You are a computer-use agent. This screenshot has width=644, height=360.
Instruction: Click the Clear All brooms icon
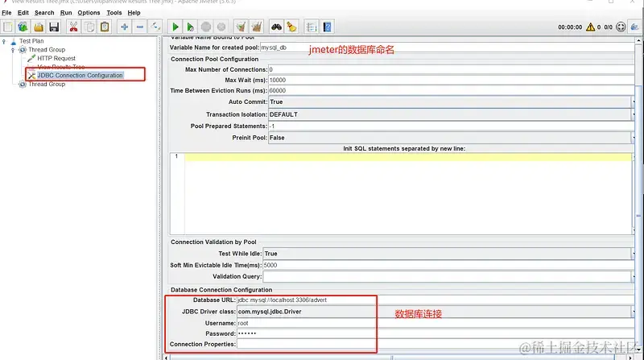[x=257, y=27]
